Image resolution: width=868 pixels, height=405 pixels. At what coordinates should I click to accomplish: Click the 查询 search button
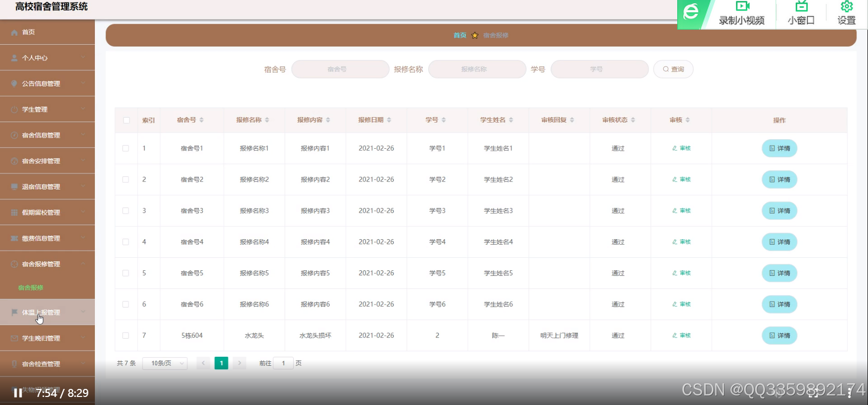pos(673,69)
